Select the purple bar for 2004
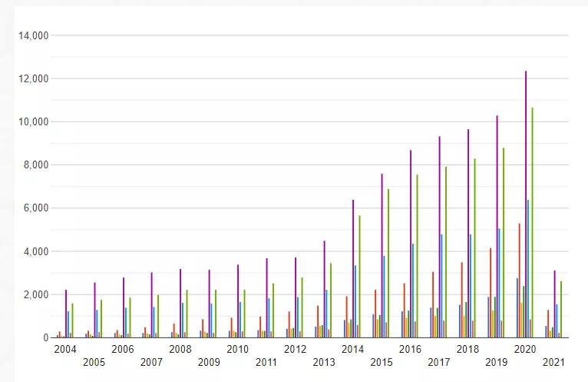588x382 pixels. (x=66, y=314)
